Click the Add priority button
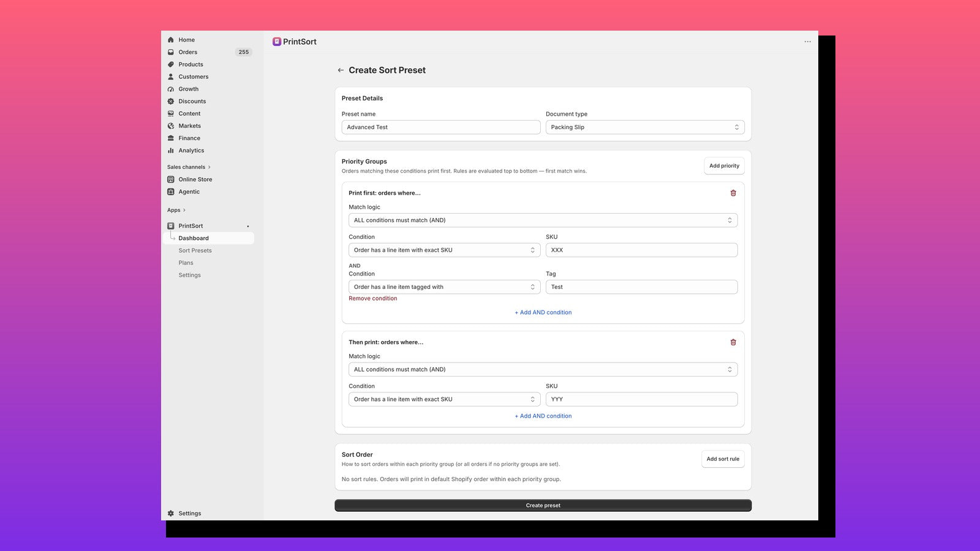980x551 pixels. (x=724, y=166)
